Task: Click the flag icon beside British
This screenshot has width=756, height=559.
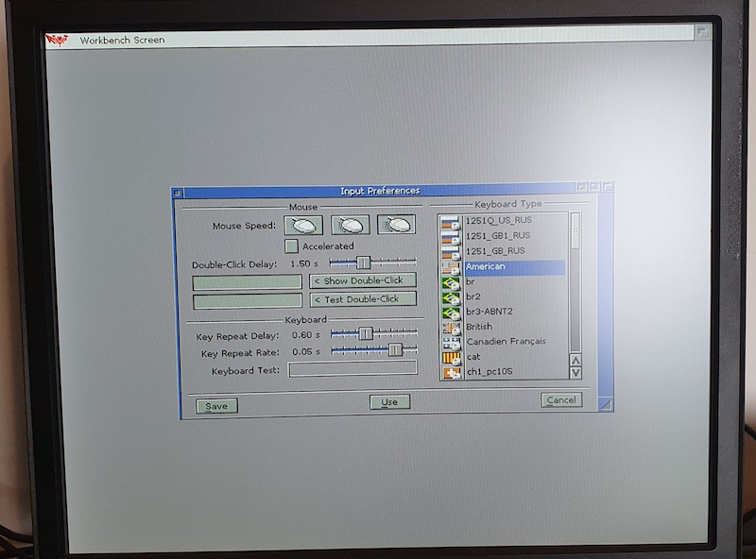Action: click(451, 327)
